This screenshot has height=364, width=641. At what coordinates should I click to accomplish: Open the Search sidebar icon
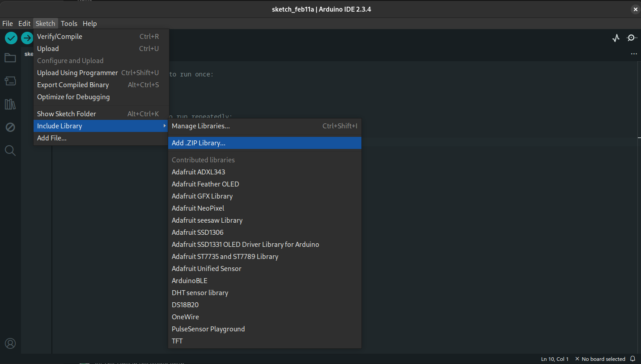pos(10,151)
